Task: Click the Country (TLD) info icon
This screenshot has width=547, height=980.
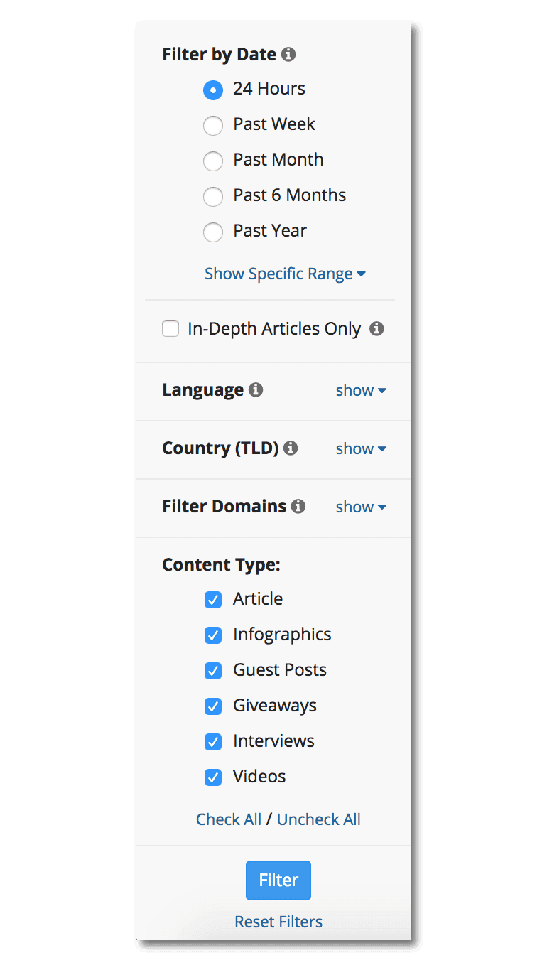Action: [290, 448]
